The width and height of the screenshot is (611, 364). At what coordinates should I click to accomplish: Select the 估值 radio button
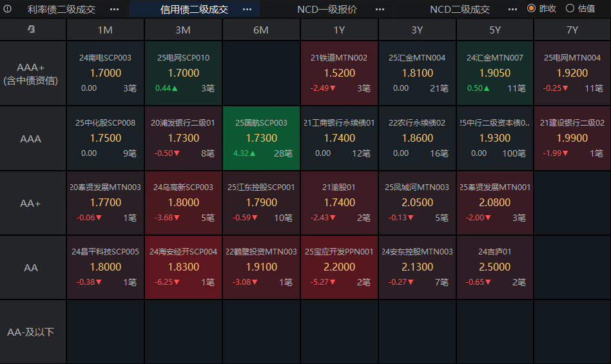[x=570, y=8]
